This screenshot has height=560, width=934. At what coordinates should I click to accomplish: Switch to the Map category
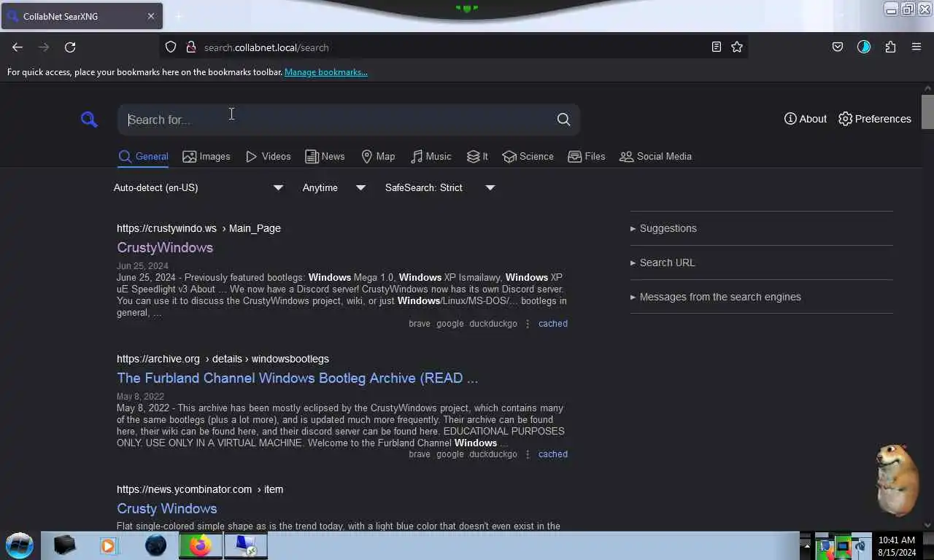378,157
